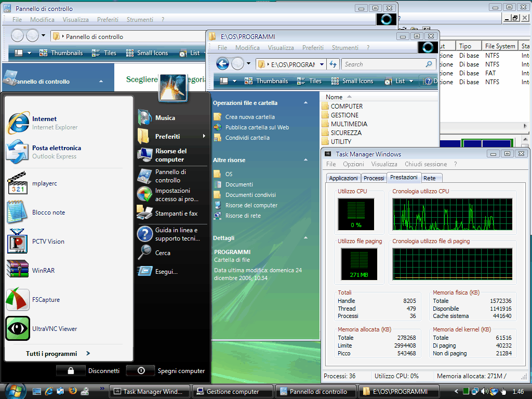Switch to Gestione computer taskbar button
The height and width of the screenshot is (399, 532).
[232, 392]
